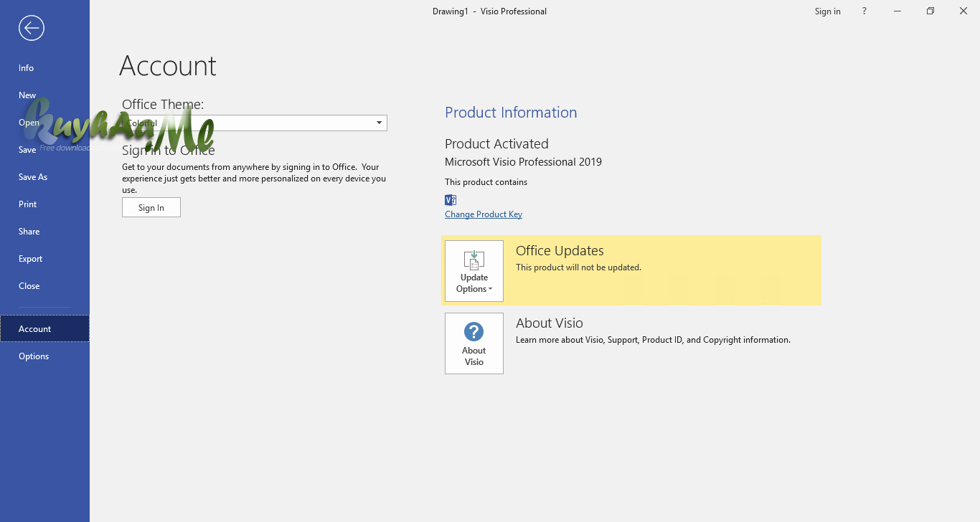Click the Product Information heading

click(x=511, y=113)
